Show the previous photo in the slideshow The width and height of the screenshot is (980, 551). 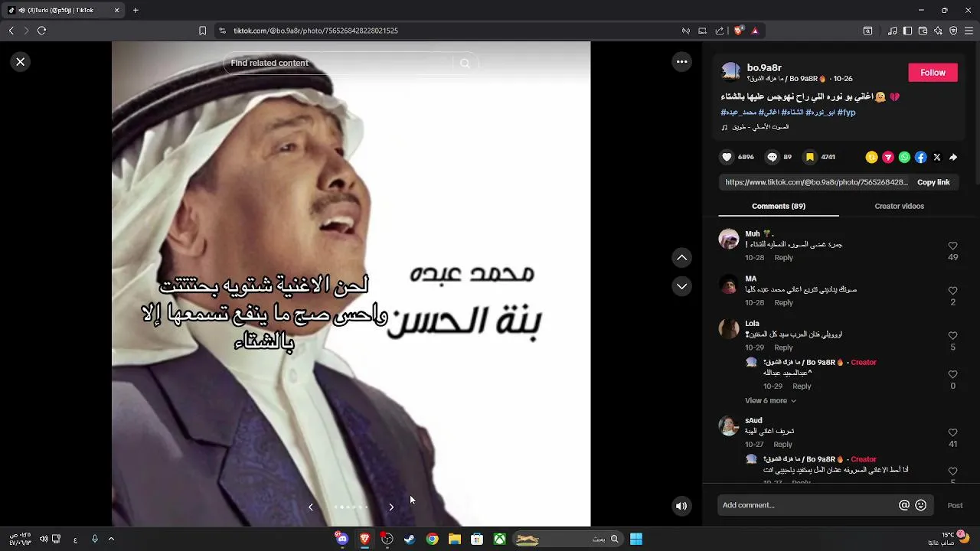tap(311, 507)
